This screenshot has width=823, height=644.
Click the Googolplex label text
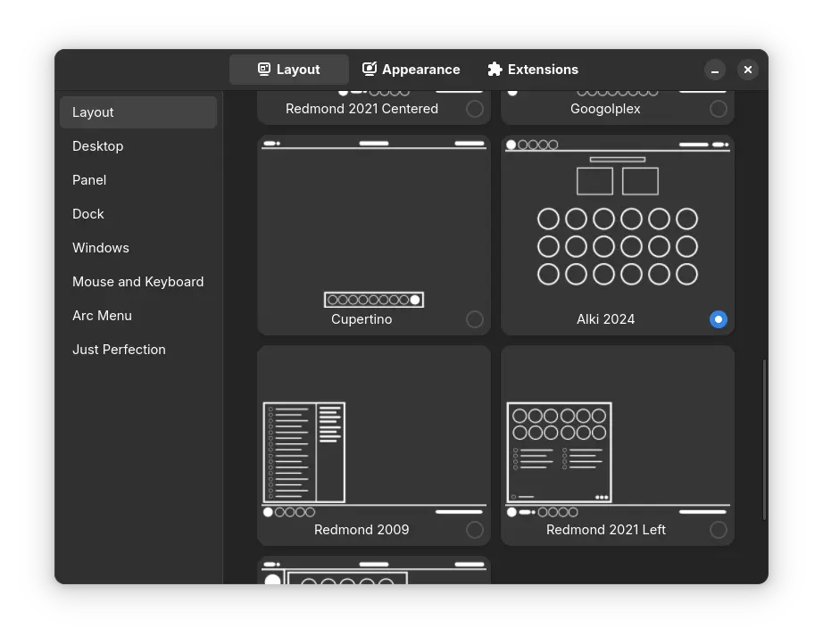[605, 109]
